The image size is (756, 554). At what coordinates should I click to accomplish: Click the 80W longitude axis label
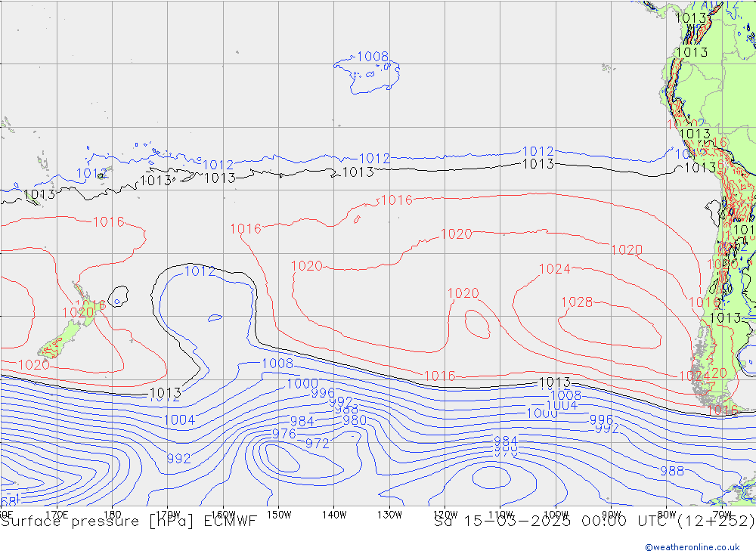pos(667,515)
